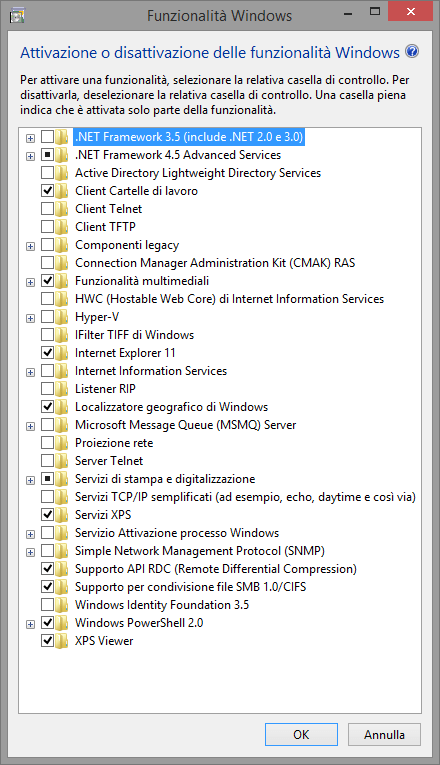This screenshot has width=440, height=765.
Task: Select the Listener RIP label
Action: click(x=105, y=389)
